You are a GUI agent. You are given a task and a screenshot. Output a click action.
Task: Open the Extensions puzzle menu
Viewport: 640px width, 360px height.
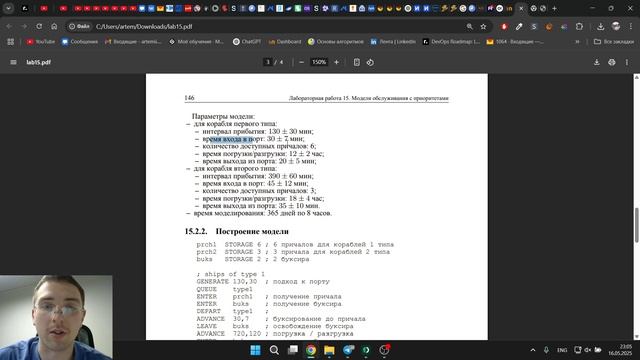pyautogui.click(x=579, y=27)
